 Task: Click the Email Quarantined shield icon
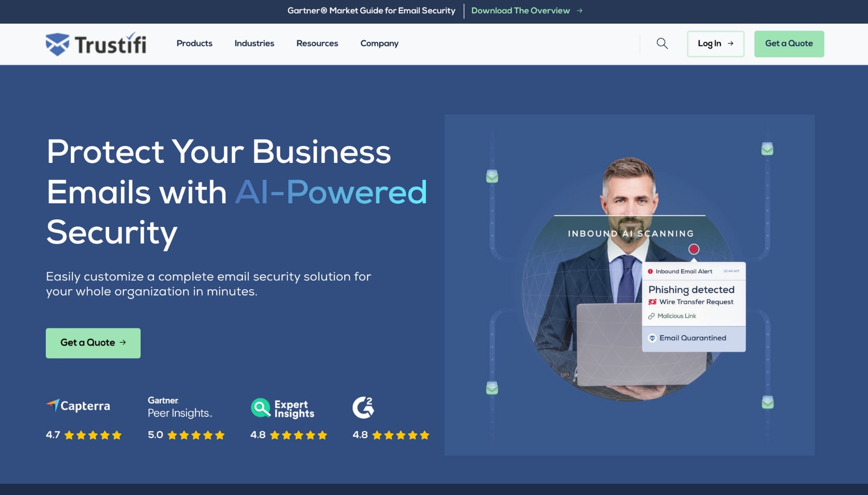[652, 338]
